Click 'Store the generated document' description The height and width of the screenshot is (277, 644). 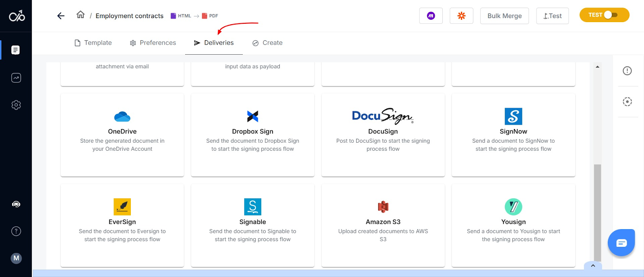click(x=122, y=145)
